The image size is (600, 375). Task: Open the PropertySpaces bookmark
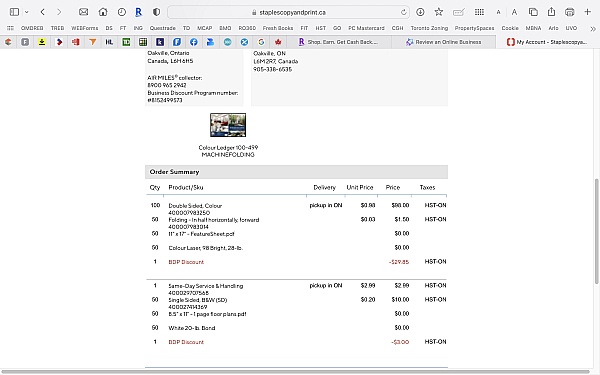(474, 28)
